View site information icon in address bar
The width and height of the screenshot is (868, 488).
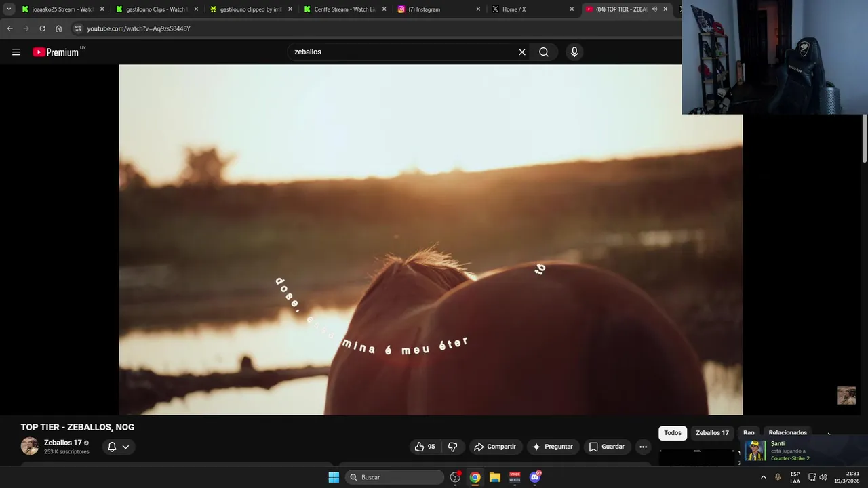click(78, 28)
